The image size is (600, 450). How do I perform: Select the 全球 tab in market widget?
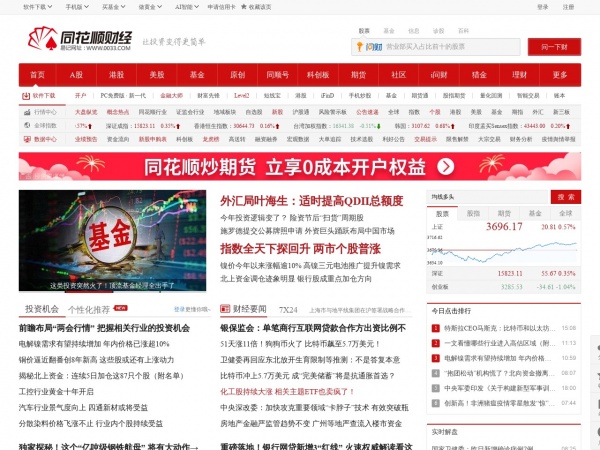point(566,214)
